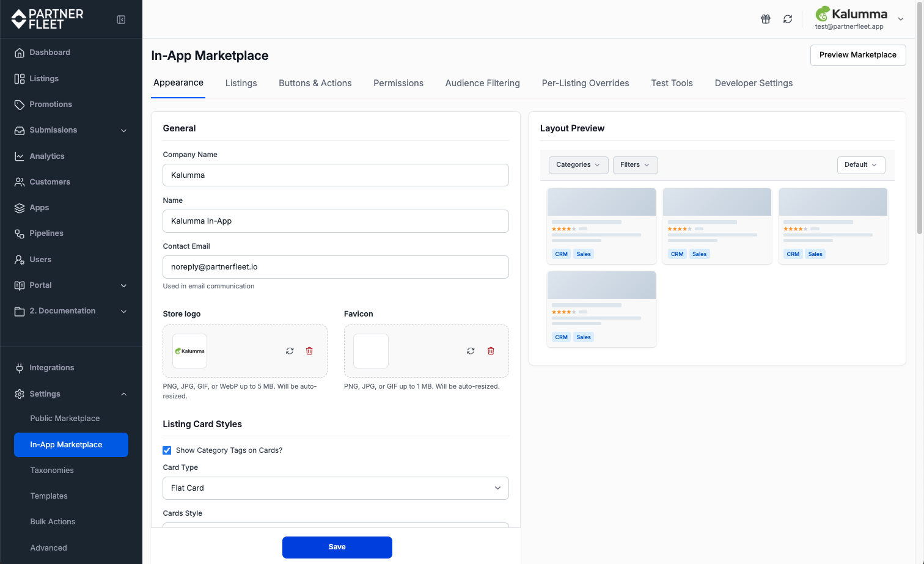
Task: Click the Promotions tag icon
Action: [20, 104]
